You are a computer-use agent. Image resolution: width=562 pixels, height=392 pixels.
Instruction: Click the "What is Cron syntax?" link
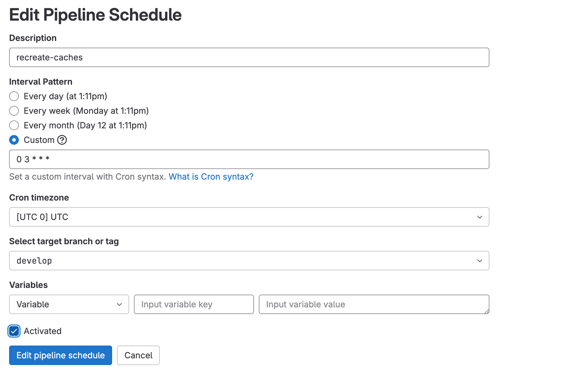pos(211,176)
